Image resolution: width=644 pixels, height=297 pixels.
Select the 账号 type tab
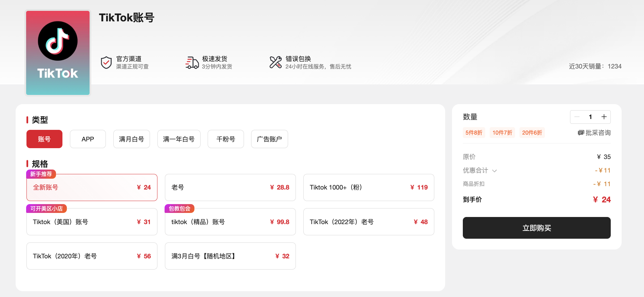click(44, 139)
